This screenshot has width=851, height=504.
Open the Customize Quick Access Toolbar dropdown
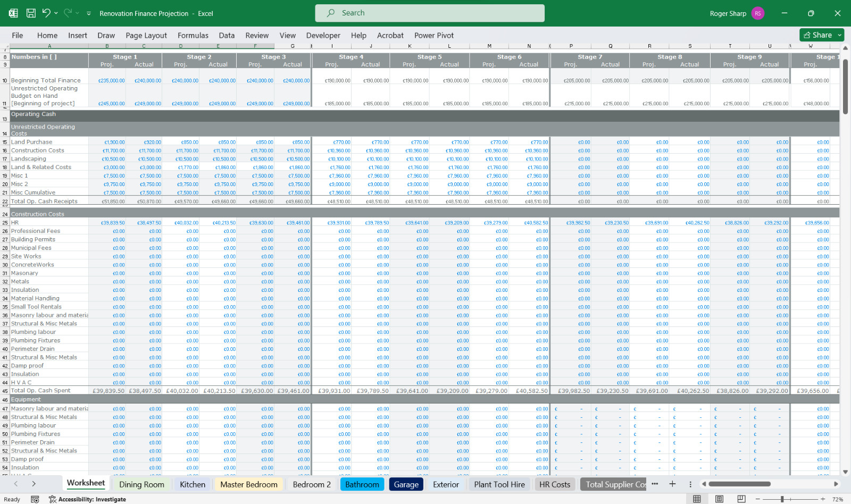[x=89, y=13]
